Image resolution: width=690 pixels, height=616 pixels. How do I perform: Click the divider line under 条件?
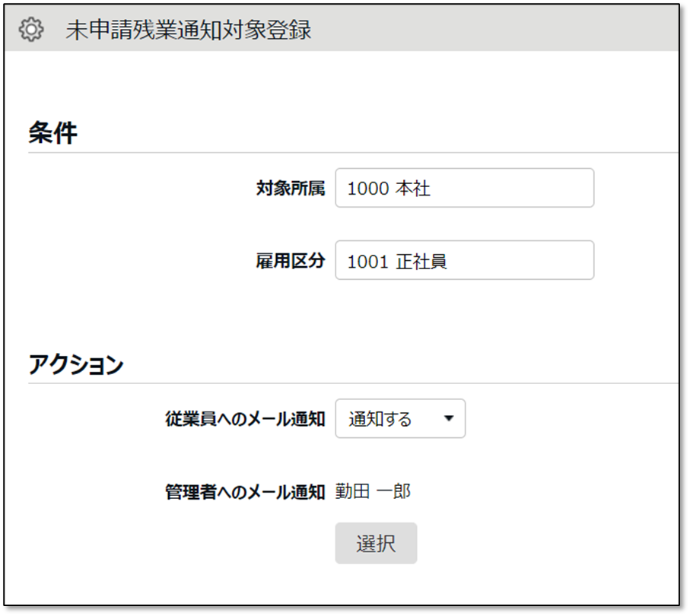[350, 152]
